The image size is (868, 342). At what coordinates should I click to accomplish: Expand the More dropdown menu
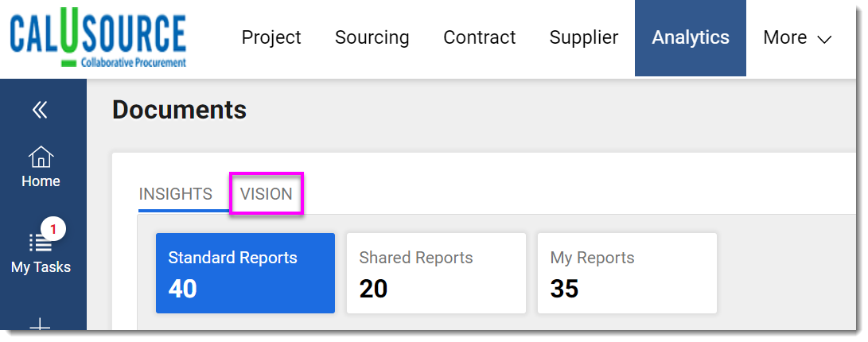[797, 37]
